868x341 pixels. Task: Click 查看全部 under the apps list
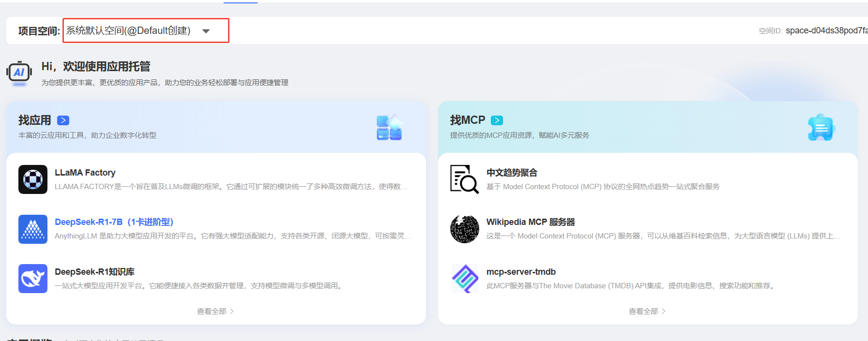(215, 311)
